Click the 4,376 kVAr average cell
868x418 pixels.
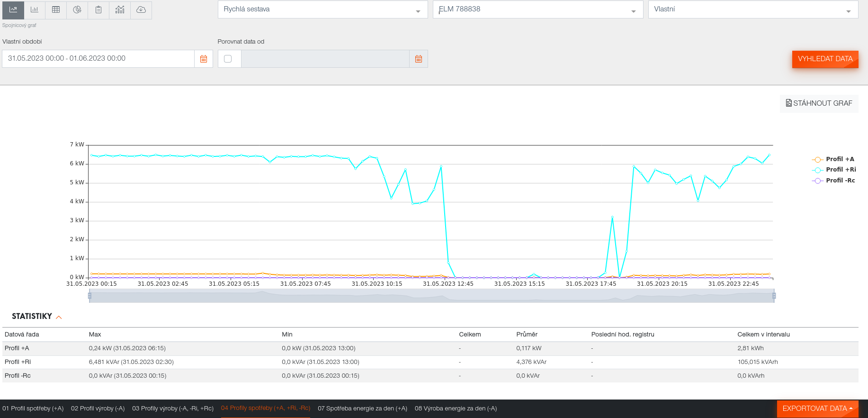tap(531, 362)
